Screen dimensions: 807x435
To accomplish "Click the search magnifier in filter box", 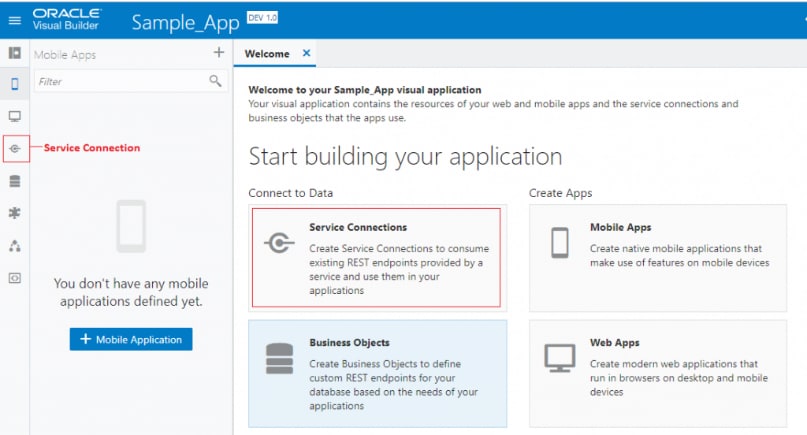I will click(215, 81).
